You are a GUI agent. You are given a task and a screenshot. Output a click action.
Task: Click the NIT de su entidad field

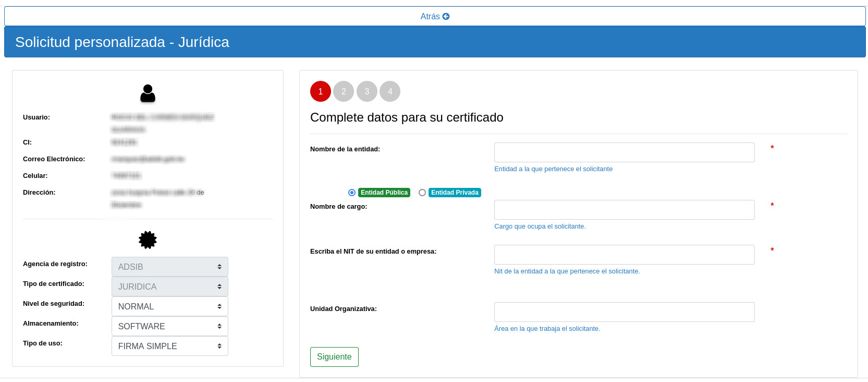tap(624, 255)
